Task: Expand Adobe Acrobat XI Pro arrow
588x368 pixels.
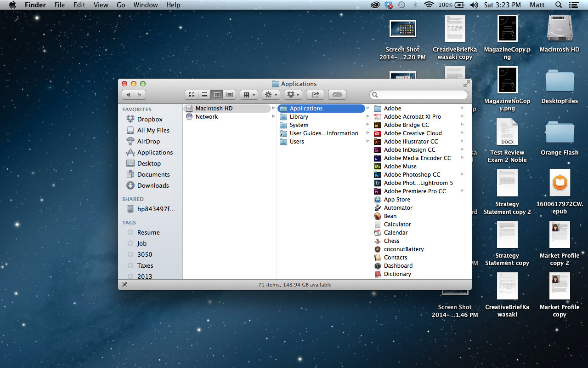Action: point(462,117)
